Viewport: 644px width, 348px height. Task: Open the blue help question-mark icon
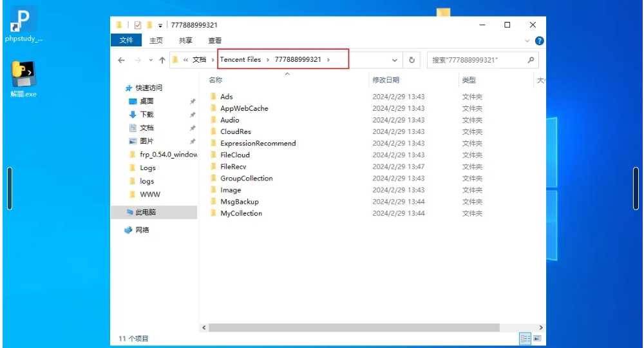(539, 41)
